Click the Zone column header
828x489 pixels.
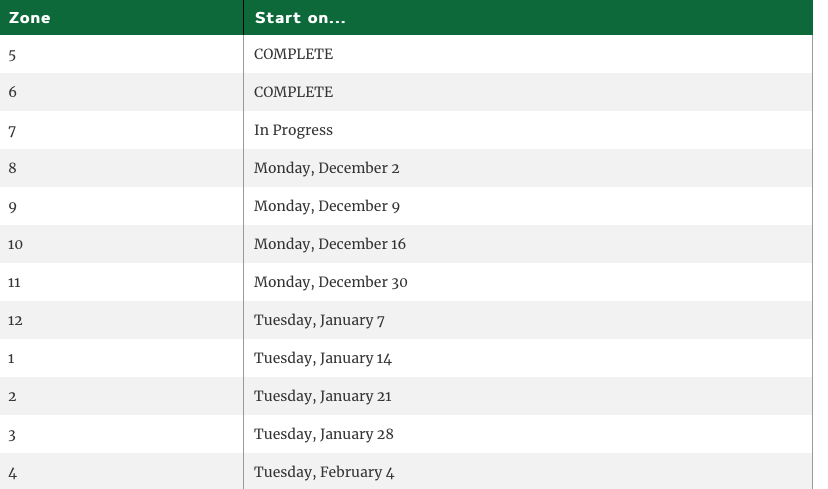[30, 17]
